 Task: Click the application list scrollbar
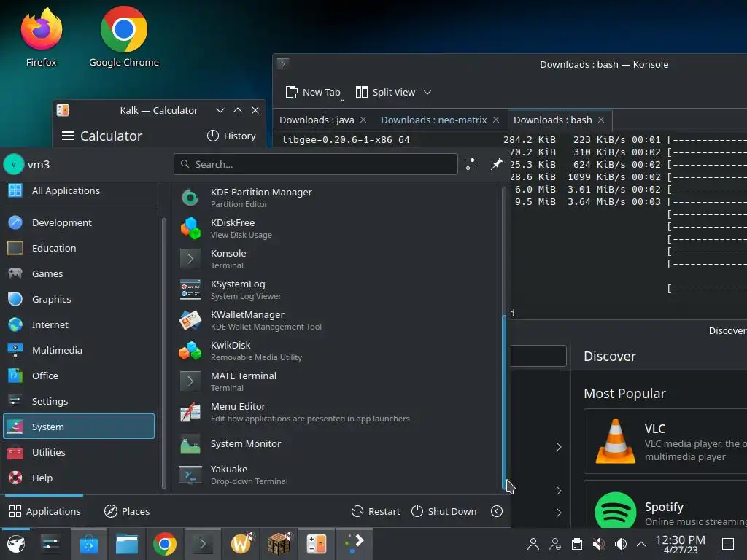(x=505, y=402)
